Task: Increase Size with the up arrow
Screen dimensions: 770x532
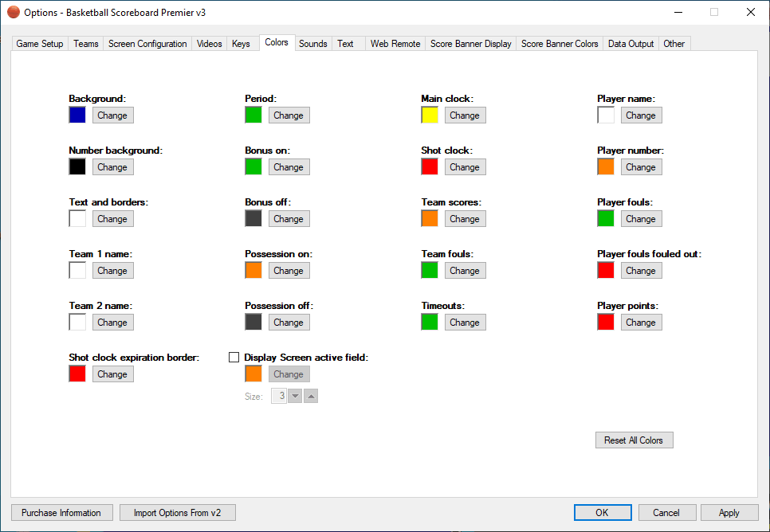Action: pos(311,396)
